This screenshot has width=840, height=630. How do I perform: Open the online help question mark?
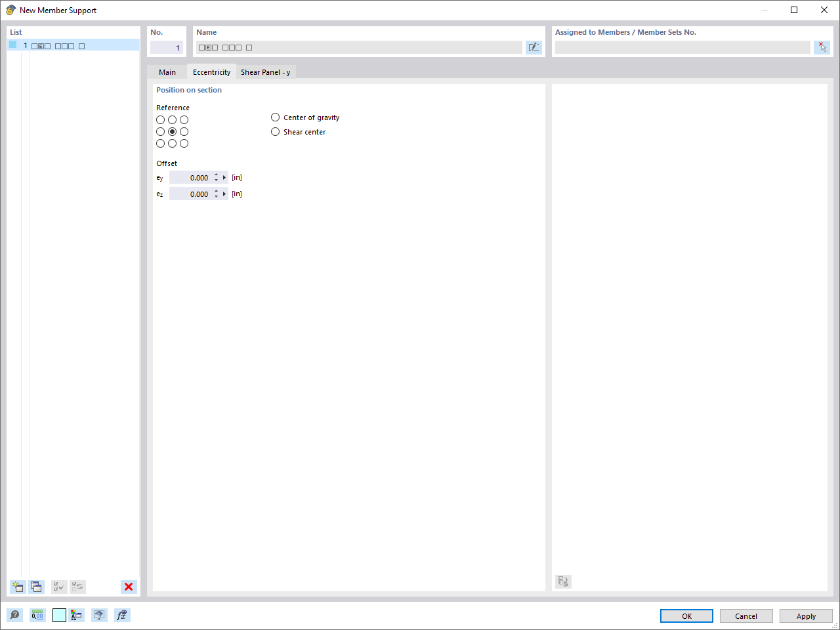tap(14, 615)
